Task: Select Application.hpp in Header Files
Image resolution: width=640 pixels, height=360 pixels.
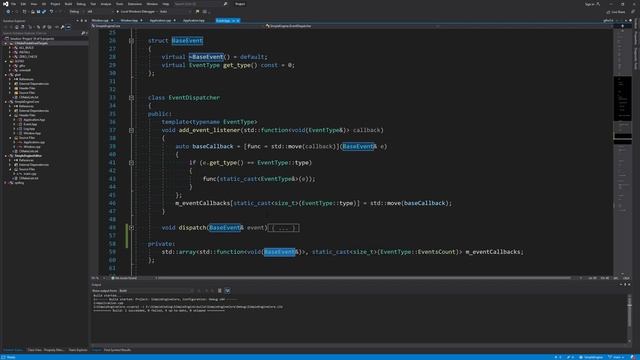Action: (34, 120)
